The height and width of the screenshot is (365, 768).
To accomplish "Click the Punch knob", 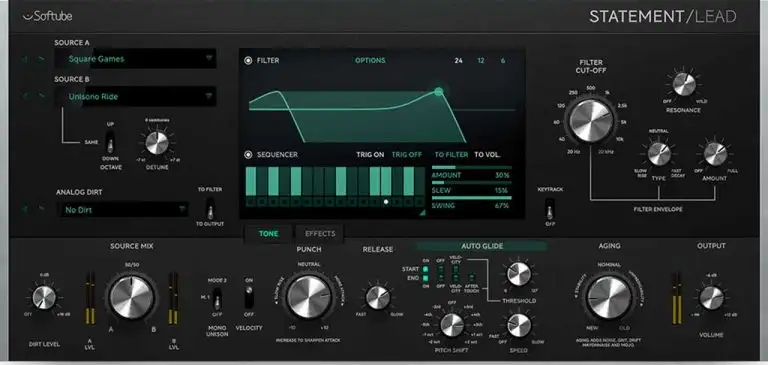I will [x=309, y=296].
